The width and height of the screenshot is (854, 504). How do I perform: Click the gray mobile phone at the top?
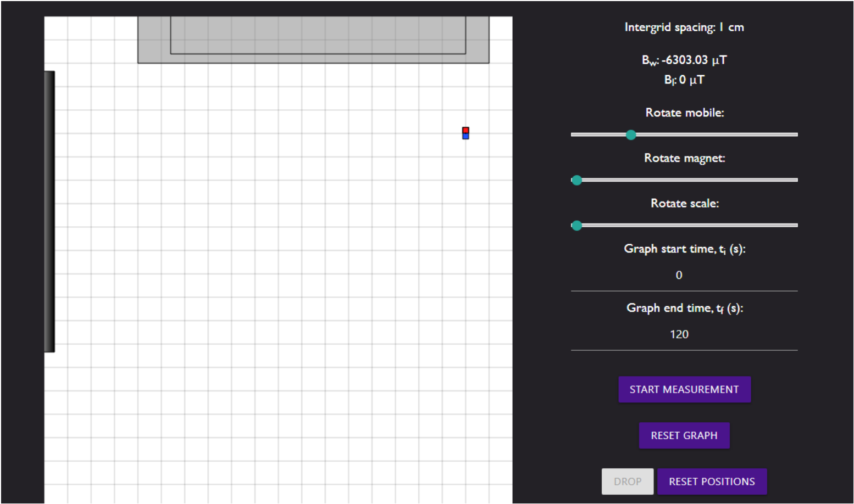tap(313, 40)
